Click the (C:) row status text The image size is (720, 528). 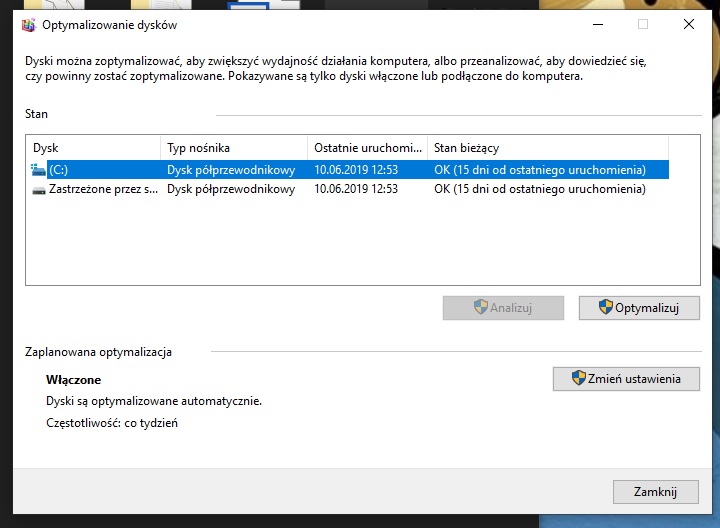pos(540,170)
